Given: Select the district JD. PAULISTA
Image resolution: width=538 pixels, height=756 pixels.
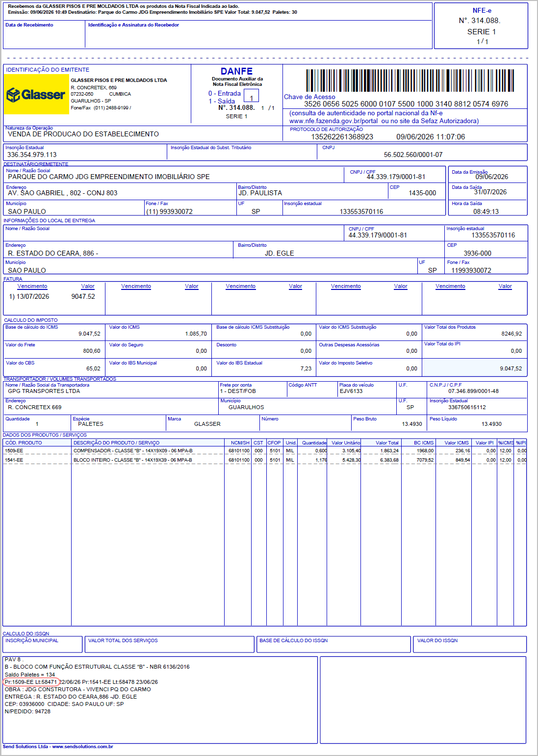Looking at the screenshot, I should [x=260, y=193].
